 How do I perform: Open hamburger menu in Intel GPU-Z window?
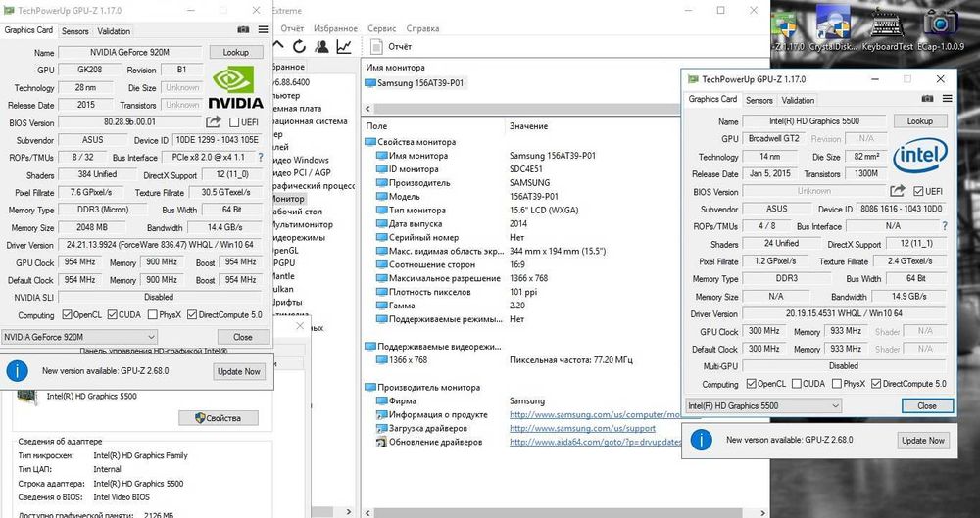(947, 99)
